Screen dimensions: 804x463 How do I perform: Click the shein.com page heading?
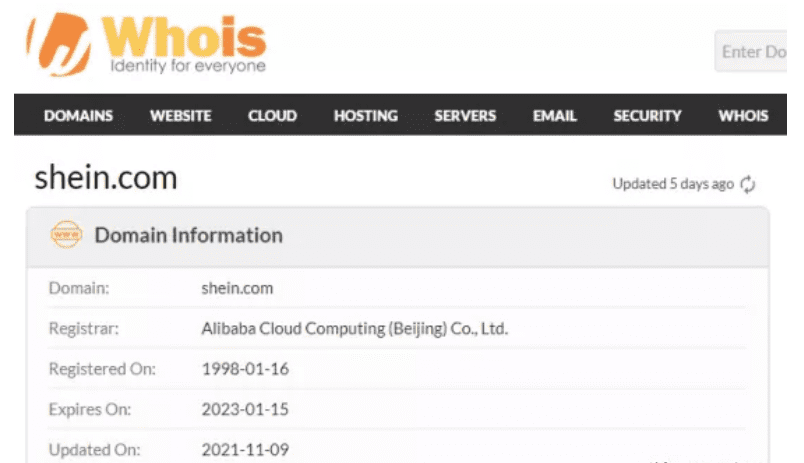[106, 178]
